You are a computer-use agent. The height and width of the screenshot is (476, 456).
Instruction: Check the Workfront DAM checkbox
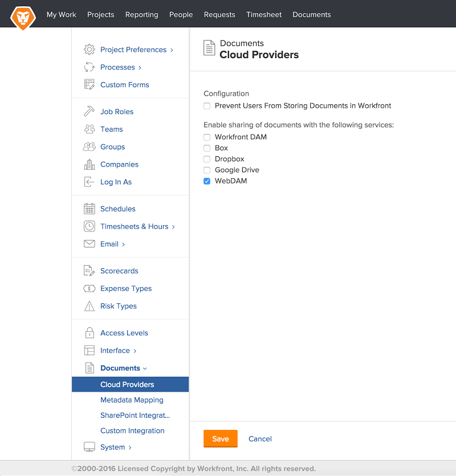207,137
